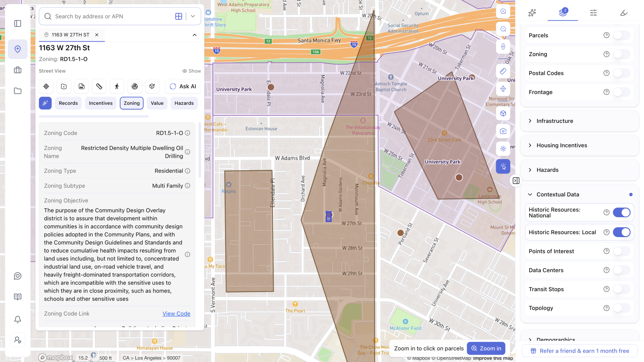Expand the Housing Incentives section
Viewport: 644px width, 362px height.
pos(579,145)
